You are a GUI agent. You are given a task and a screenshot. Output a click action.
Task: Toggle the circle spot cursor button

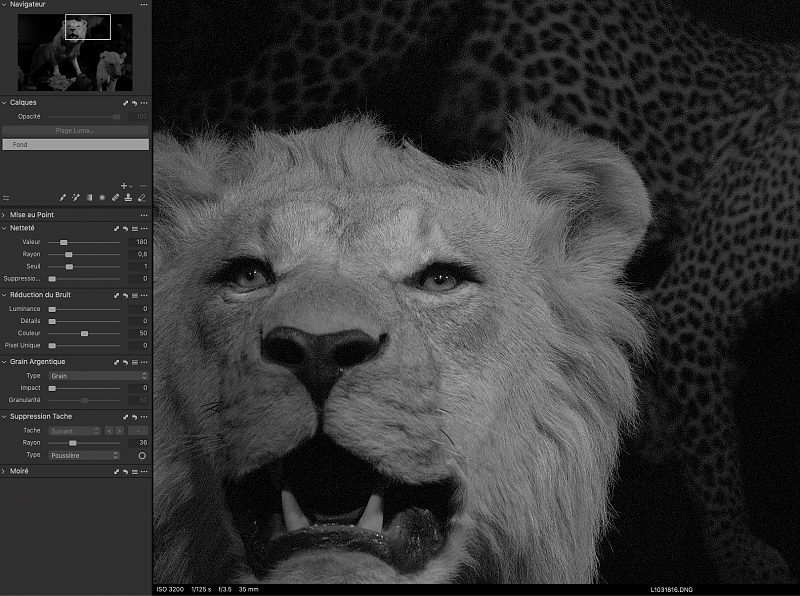coord(142,455)
